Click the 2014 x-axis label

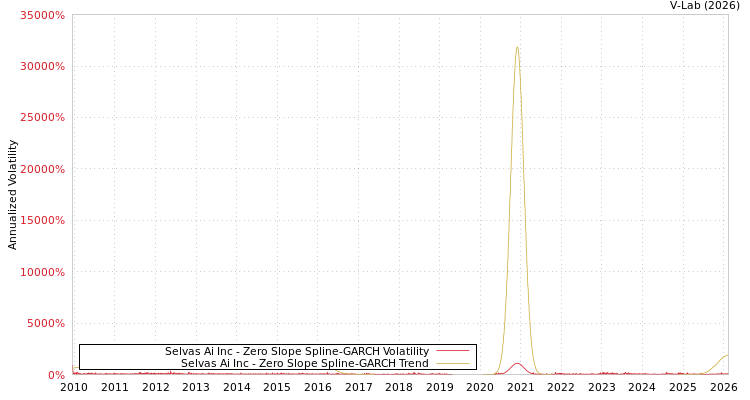[237, 388]
